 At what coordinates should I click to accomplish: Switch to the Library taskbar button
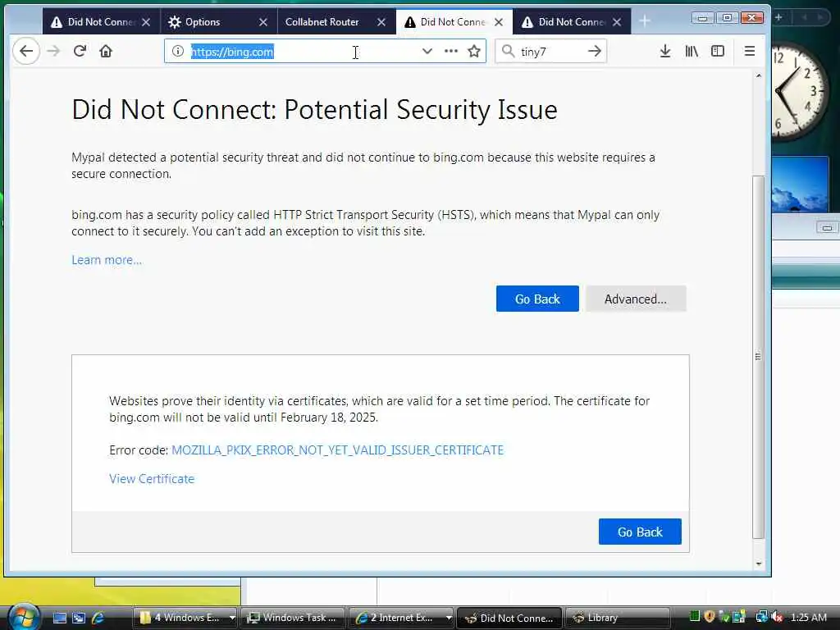(x=618, y=618)
